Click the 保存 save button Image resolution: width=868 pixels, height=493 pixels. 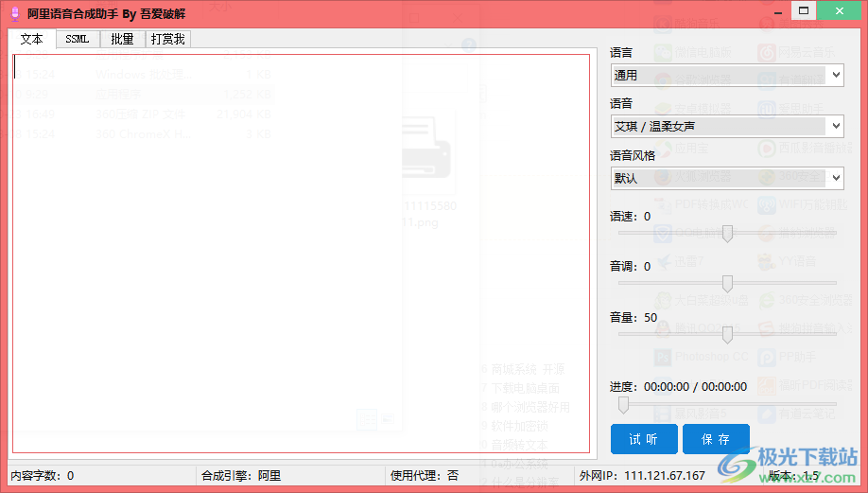(716, 439)
